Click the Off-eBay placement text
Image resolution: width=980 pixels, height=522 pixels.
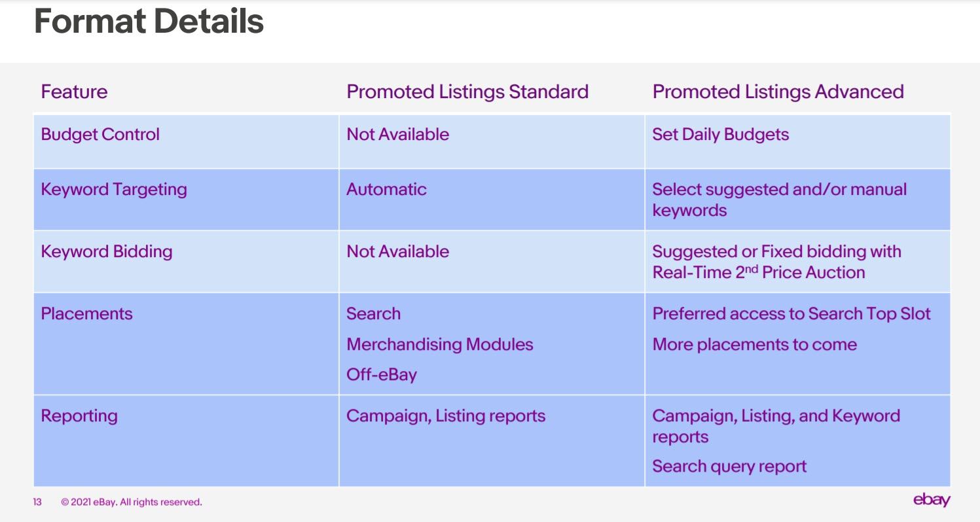pos(382,375)
